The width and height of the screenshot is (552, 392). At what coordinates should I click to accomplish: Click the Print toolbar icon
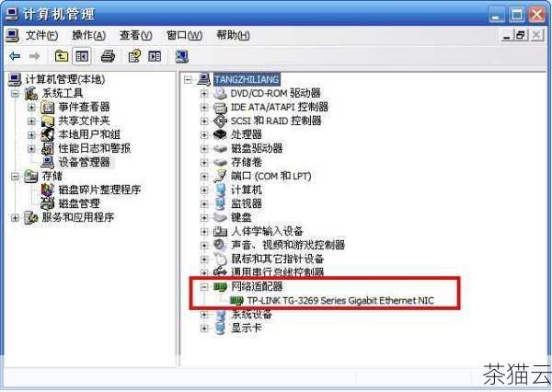pyautogui.click(x=108, y=56)
